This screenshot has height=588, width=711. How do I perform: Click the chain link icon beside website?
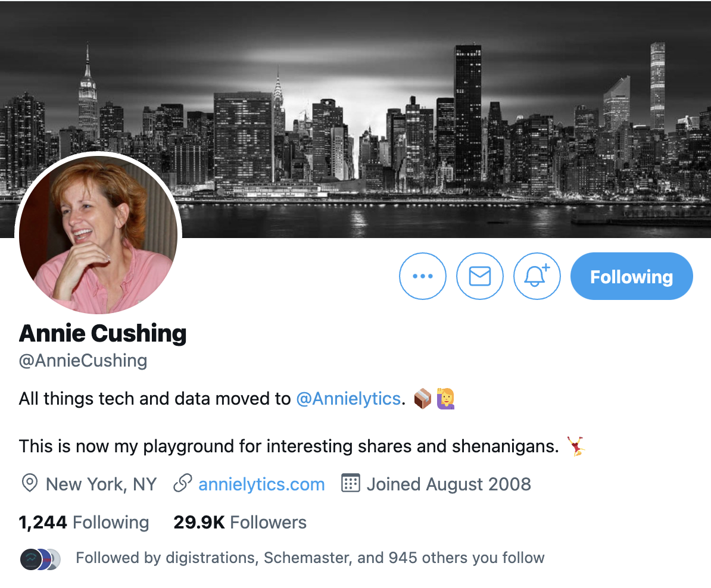[183, 483]
